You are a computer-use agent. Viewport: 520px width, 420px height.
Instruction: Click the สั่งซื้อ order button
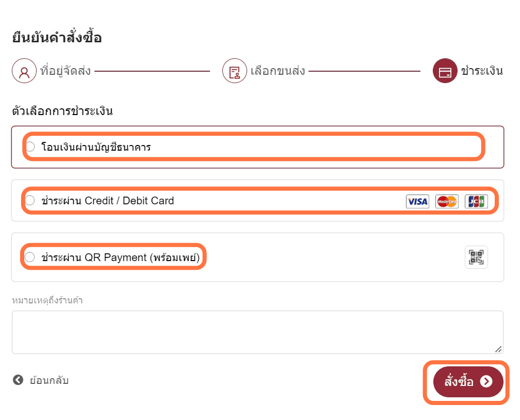point(468,382)
